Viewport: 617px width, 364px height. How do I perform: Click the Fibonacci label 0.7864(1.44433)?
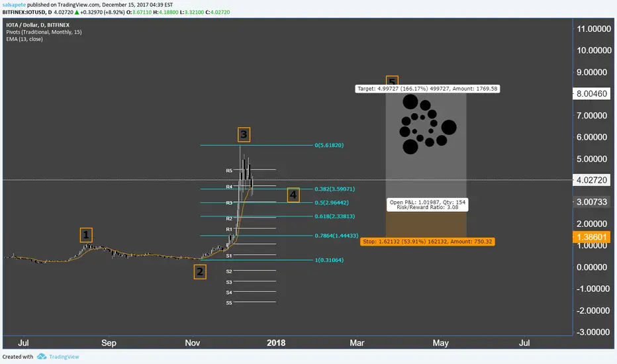pos(336,236)
